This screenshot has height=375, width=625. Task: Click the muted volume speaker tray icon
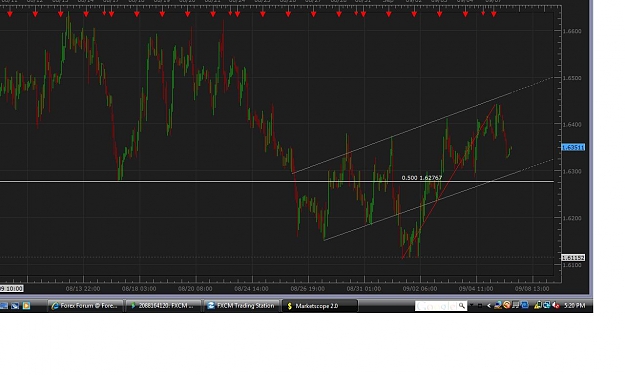556,305
